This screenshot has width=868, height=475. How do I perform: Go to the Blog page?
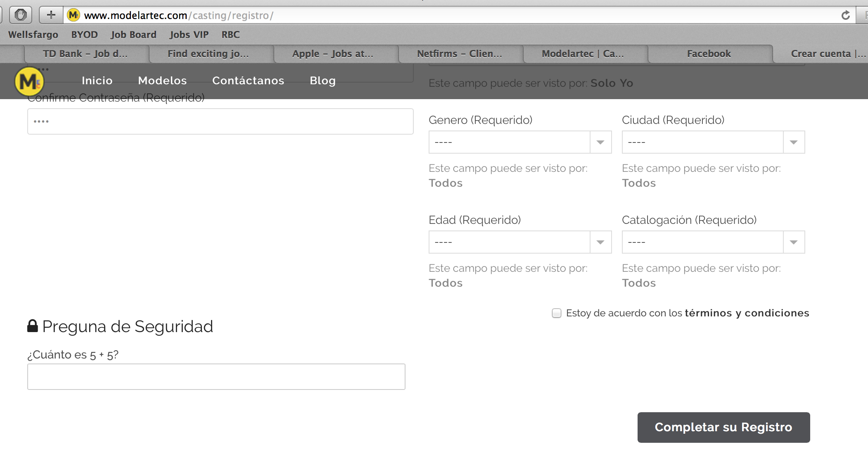point(323,81)
